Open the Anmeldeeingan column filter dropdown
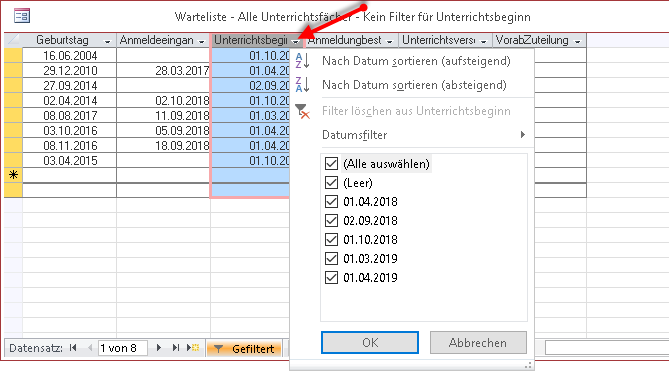The height and width of the screenshot is (373, 669). tap(202, 41)
